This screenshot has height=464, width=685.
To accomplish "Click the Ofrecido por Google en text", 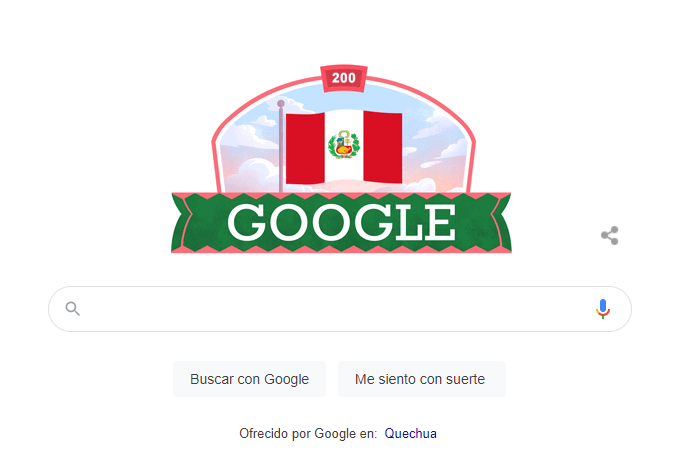I will click(x=308, y=433).
